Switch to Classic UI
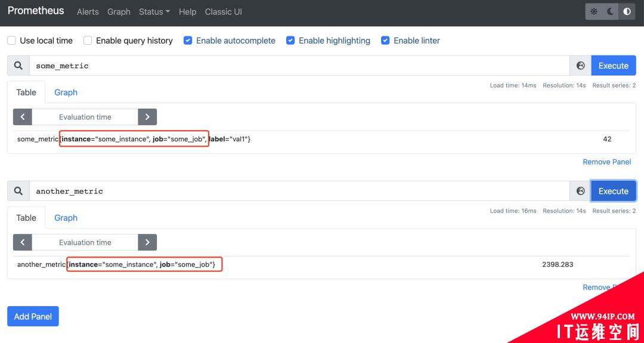The height and width of the screenshot is (343, 644). point(224,12)
